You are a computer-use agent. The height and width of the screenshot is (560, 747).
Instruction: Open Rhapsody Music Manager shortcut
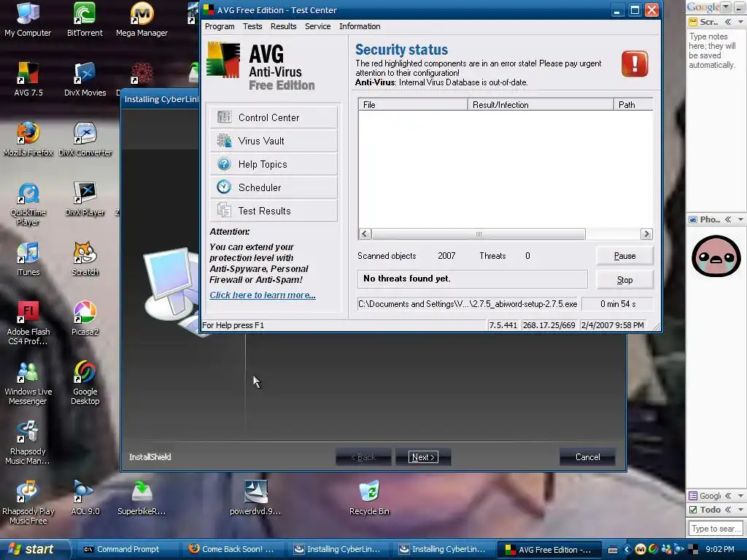coord(28,443)
